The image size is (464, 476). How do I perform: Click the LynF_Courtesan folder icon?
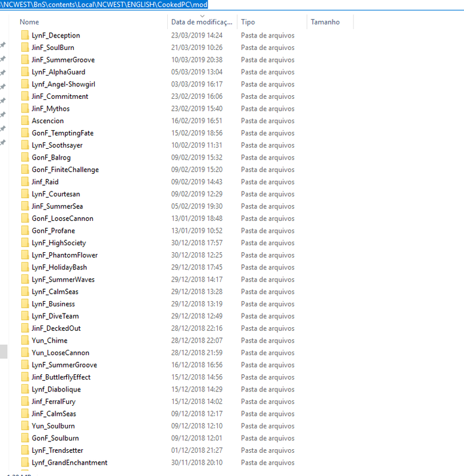(x=25, y=194)
